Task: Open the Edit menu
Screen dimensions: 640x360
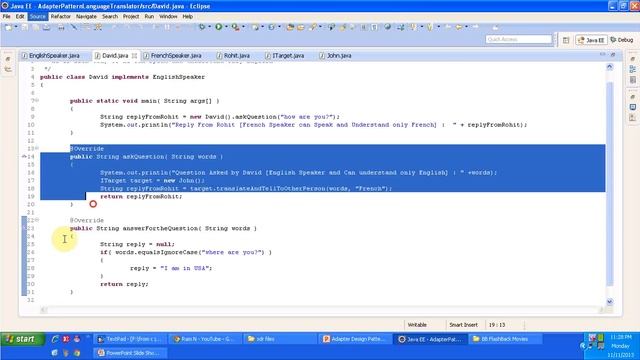Action: [20, 16]
